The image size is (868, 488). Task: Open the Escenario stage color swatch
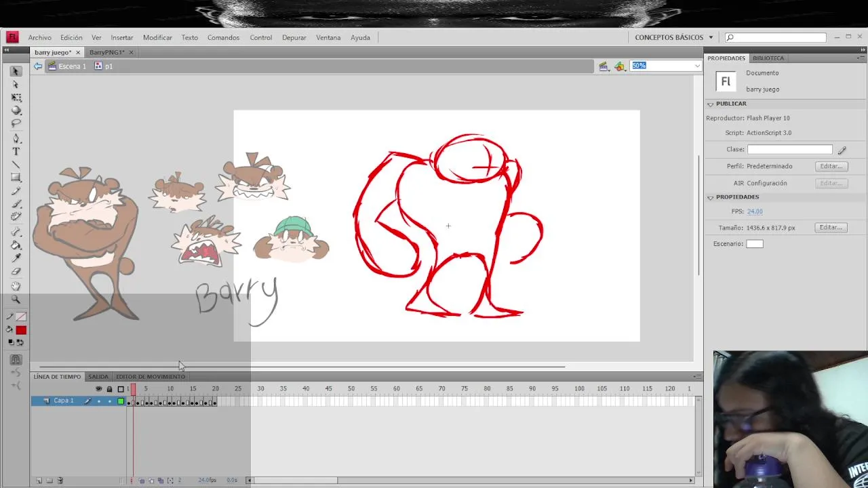pos(755,244)
